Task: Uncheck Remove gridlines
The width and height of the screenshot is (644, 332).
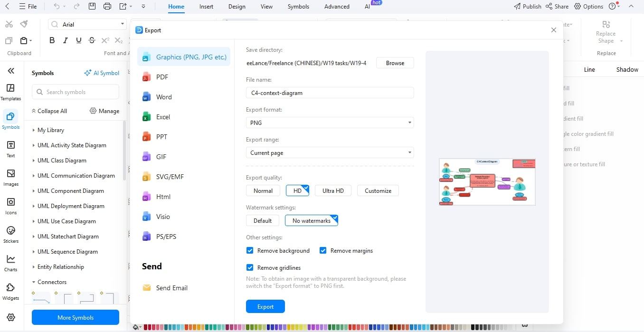Action: pyautogui.click(x=250, y=267)
